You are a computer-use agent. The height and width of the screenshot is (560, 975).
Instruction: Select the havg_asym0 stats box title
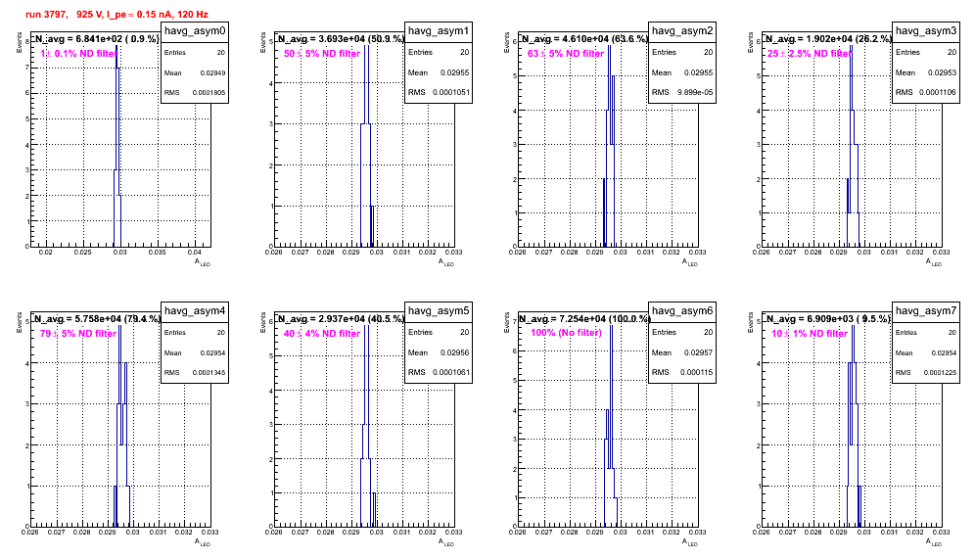(x=195, y=31)
